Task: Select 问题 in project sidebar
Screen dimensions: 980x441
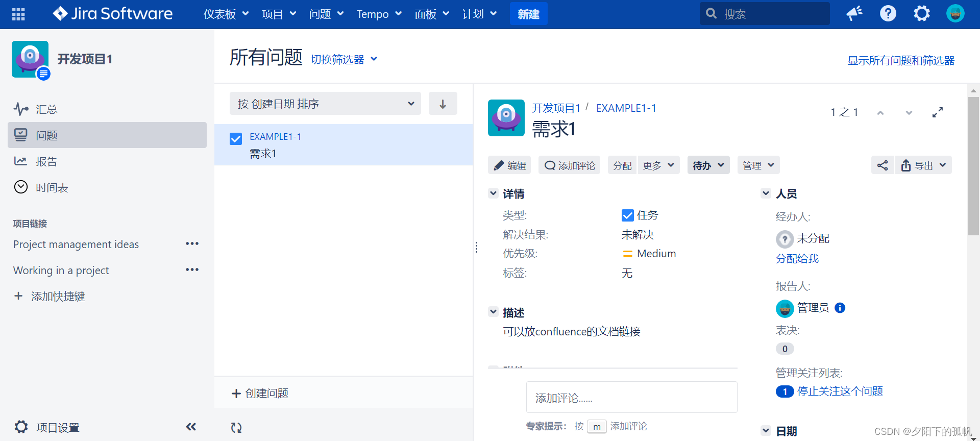Action: coord(107,135)
